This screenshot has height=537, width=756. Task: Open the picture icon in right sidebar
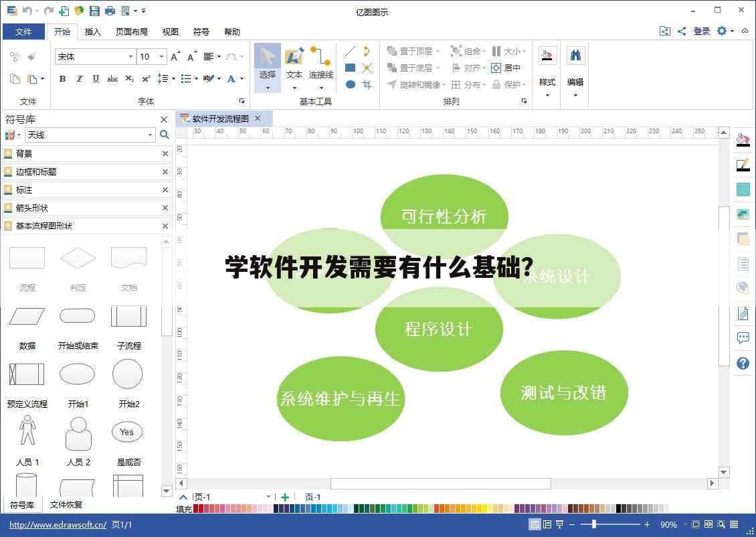pyautogui.click(x=743, y=214)
